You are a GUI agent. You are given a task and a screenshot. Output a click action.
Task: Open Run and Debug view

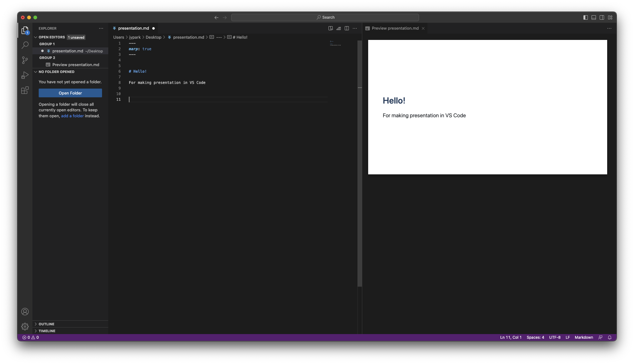[x=25, y=75]
